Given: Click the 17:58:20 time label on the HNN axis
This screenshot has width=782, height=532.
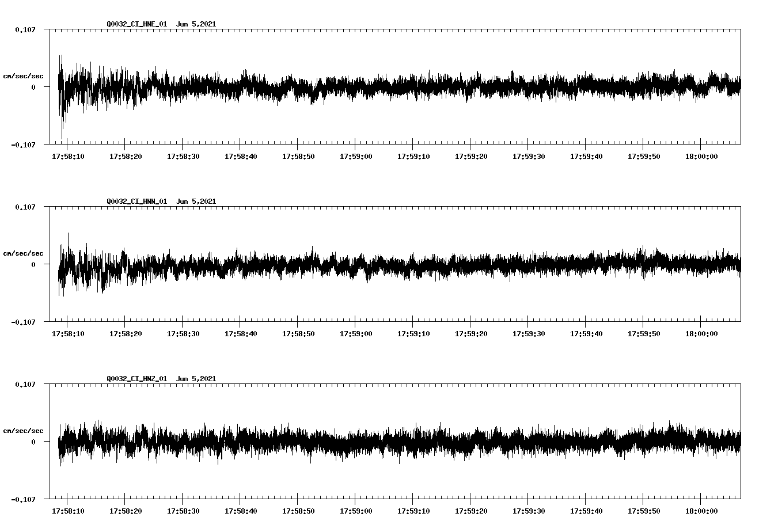Looking at the screenshot, I should tap(126, 333).
